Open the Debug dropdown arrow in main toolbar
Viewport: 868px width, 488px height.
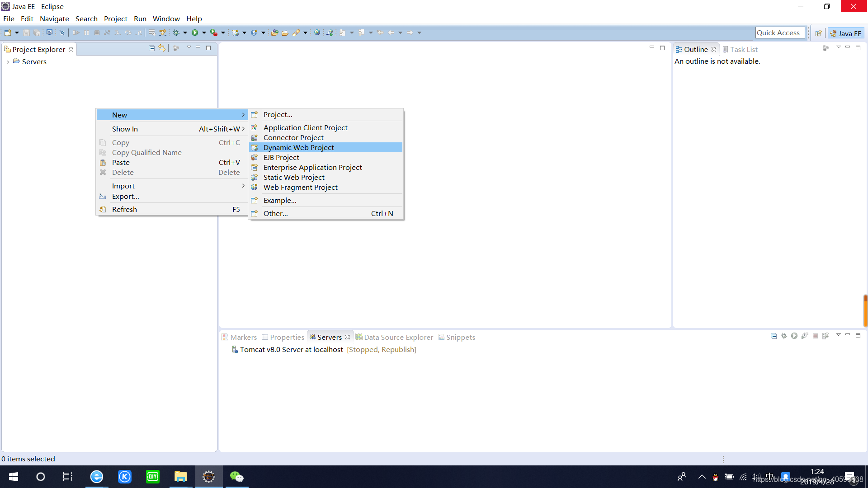point(185,33)
